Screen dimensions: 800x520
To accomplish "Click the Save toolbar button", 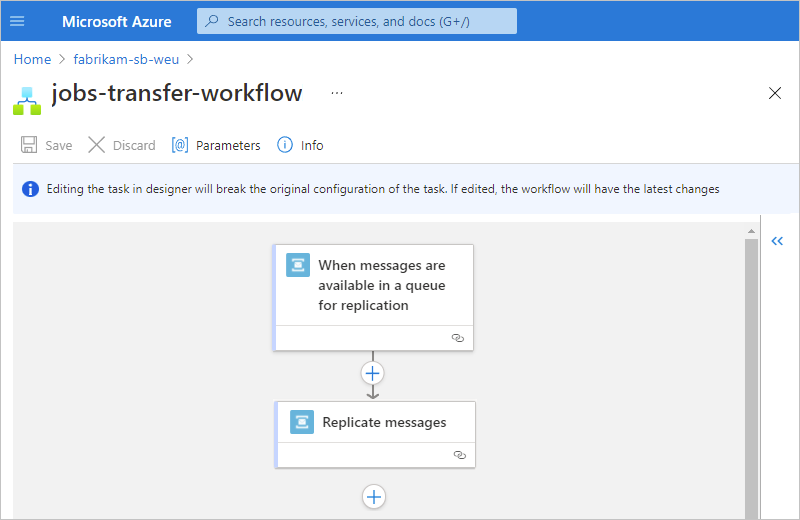I will (x=47, y=145).
